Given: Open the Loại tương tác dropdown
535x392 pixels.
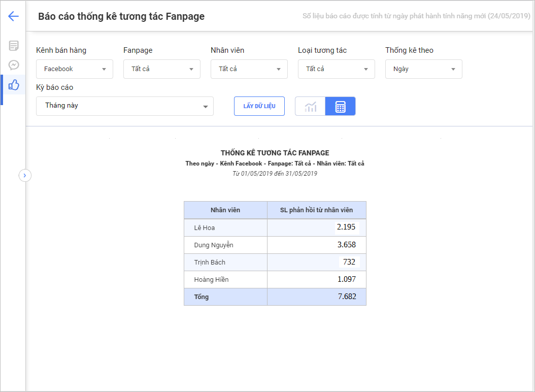Looking at the screenshot, I should tap(337, 69).
